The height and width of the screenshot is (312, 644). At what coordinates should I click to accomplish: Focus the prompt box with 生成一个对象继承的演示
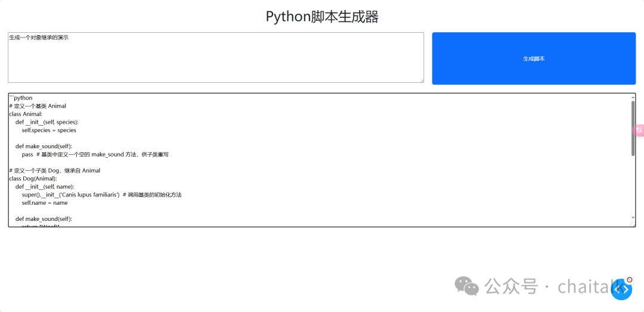click(x=216, y=57)
